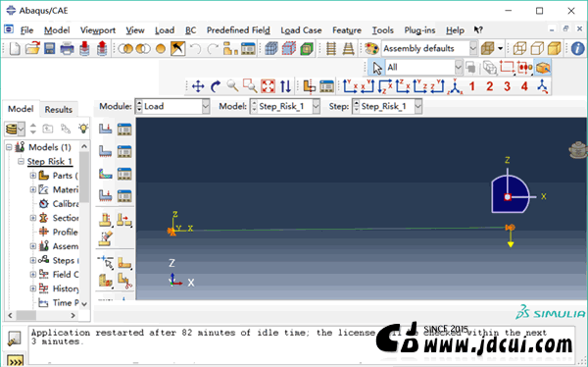Click the Auto-Fit View icon

click(268, 86)
